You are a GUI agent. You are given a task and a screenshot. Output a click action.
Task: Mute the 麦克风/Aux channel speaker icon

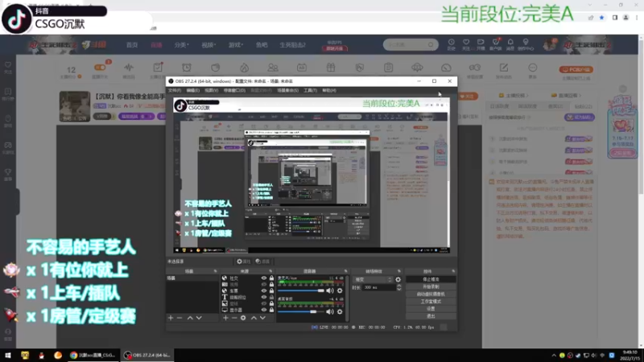[330, 290]
